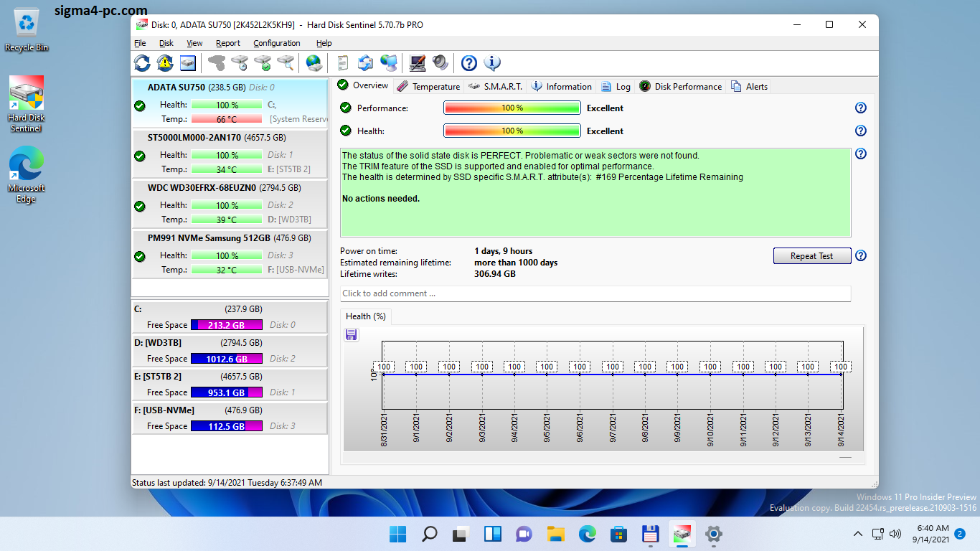
Task: Open Microsoft Store from the taskbar
Action: point(618,534)
